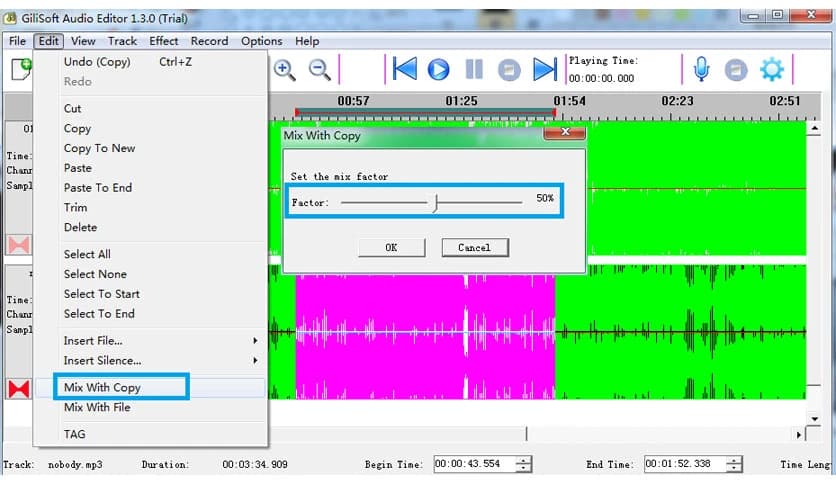836x484 pixels.
Task: Choose Trim from Edit menu
Action: point(150,207)
